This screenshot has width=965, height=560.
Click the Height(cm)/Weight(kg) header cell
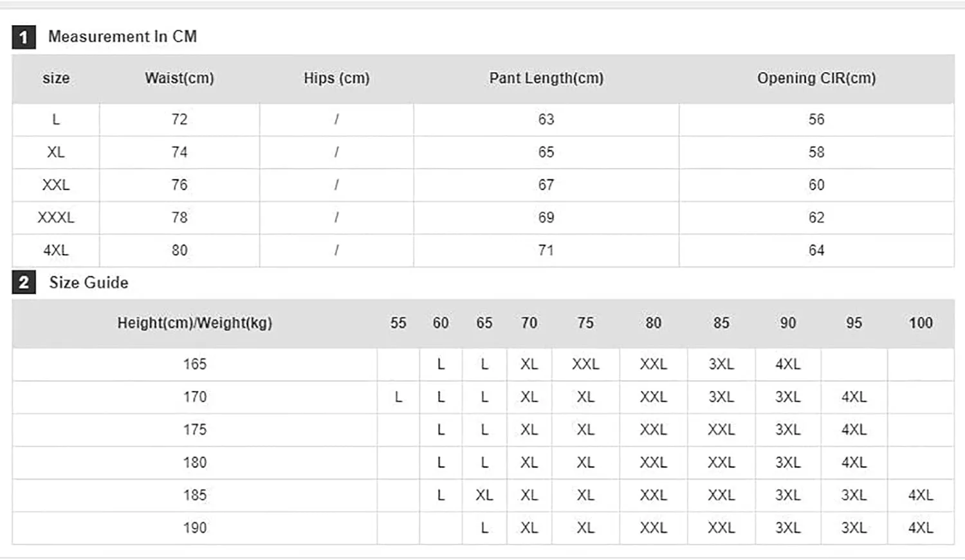point(195,323)
